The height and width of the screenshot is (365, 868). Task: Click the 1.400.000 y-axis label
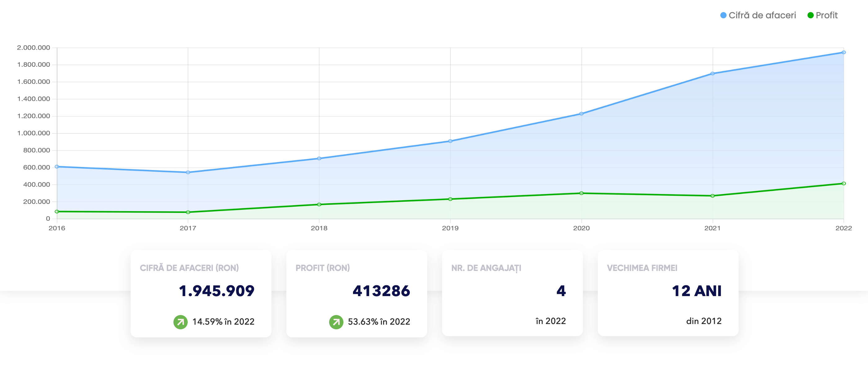[34, 99]
